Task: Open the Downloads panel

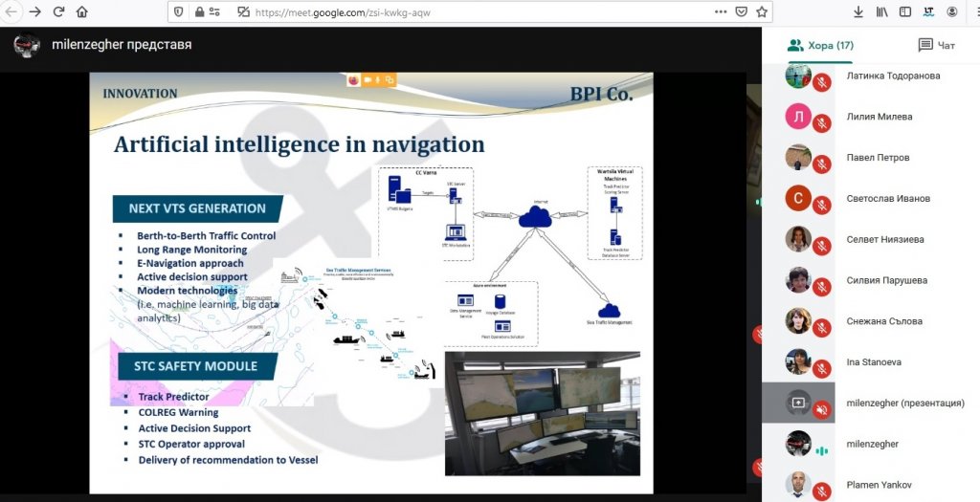Action: click(x=858, y=11)
